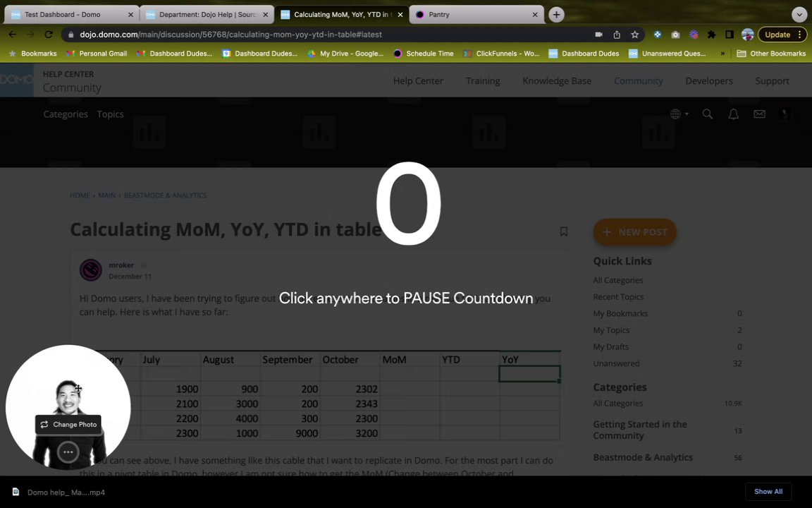Bookmark the discussion with the ribbon icon

point(563,231)
